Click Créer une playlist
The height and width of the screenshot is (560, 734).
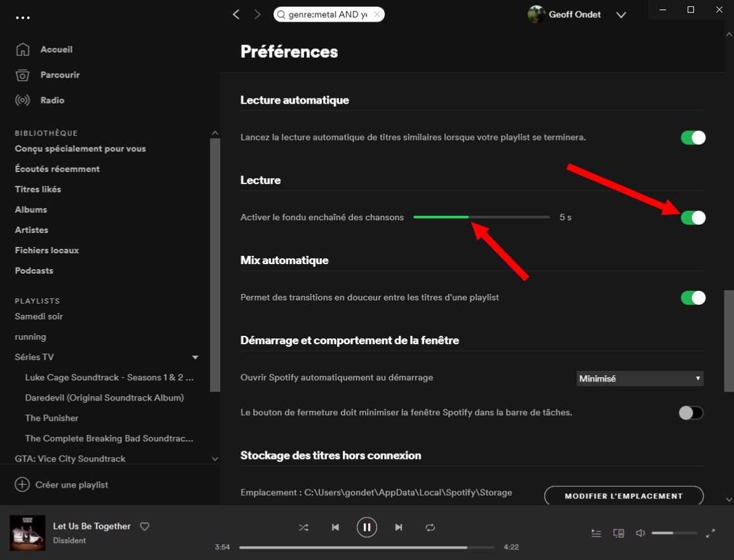72,485
